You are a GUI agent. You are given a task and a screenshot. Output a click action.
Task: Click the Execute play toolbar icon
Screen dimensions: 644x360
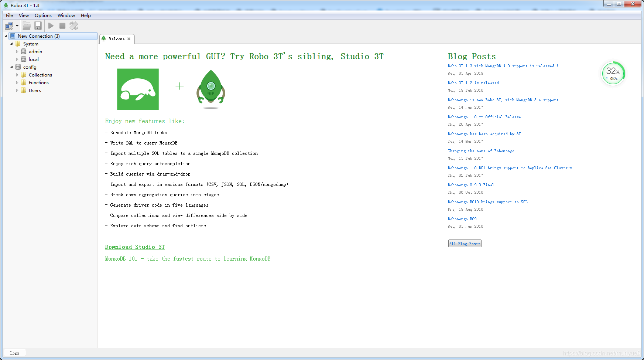tap(51, 26)
